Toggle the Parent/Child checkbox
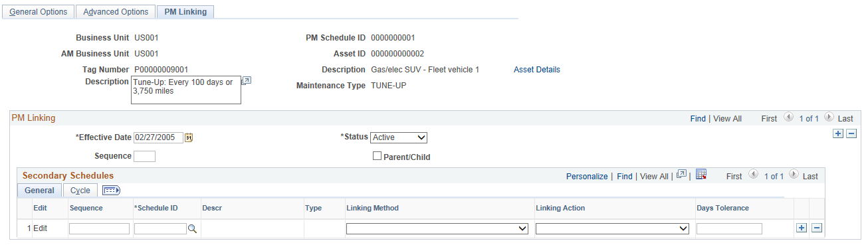Viewport: 868px width, 245px height. click(378, 156)
